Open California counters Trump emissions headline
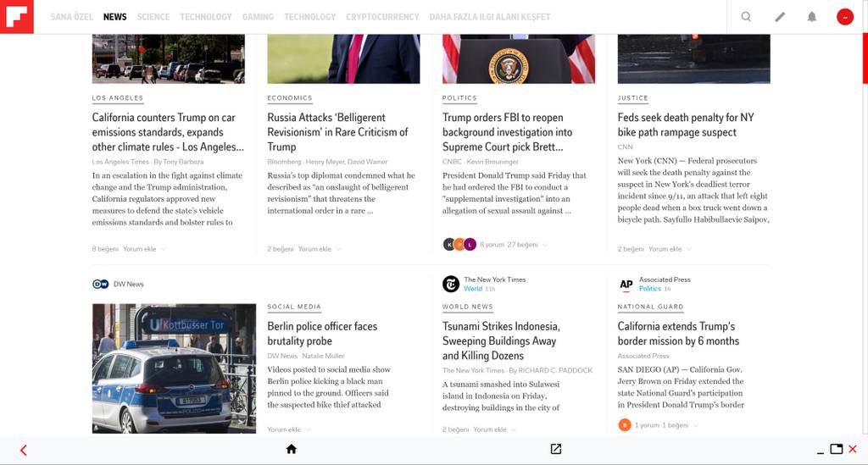868x465 pixels. click(x=168, y=132)
